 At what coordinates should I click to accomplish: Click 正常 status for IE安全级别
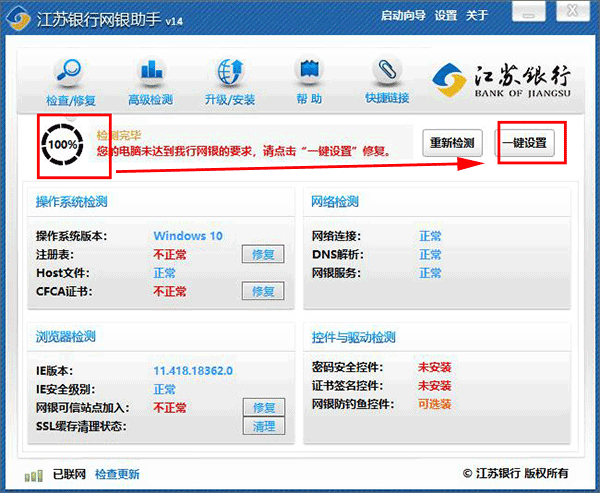165,389
